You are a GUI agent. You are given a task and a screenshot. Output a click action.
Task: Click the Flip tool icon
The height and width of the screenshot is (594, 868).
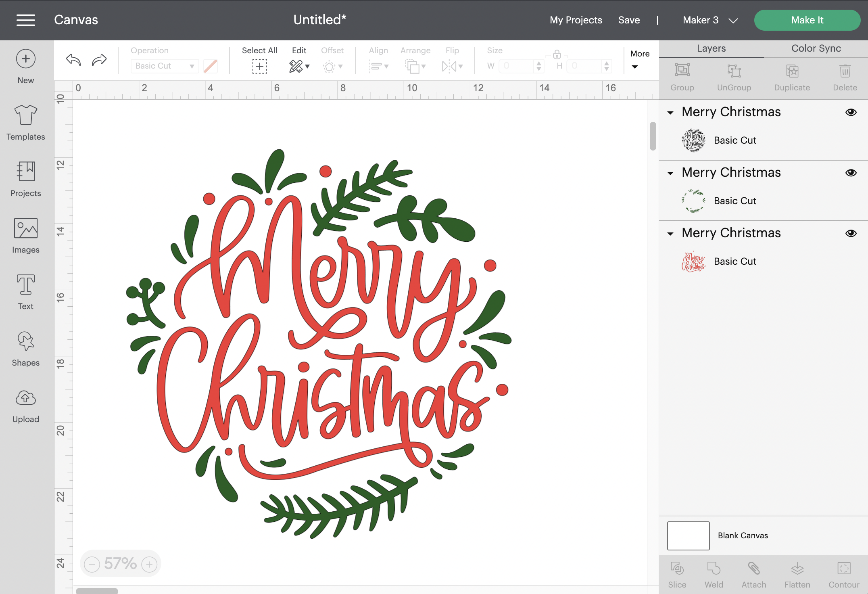click(453, 63)
